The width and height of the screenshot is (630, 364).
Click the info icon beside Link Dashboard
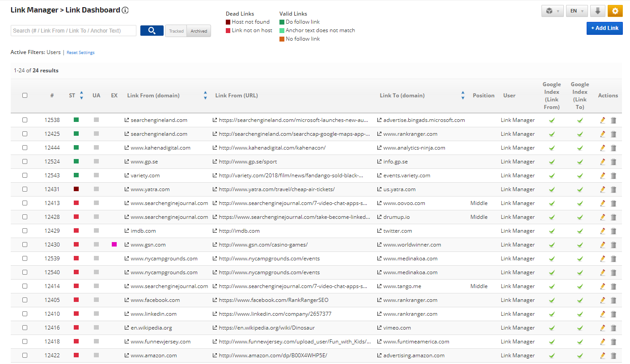click(125, 10)
